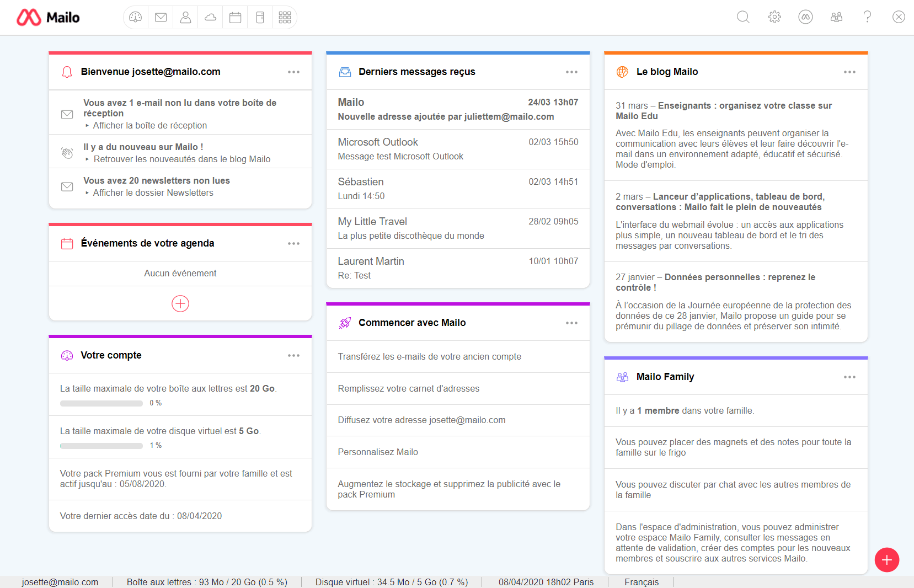Open the family group icon in header
Screen dimensions: 914x588
tap(836, 17)
